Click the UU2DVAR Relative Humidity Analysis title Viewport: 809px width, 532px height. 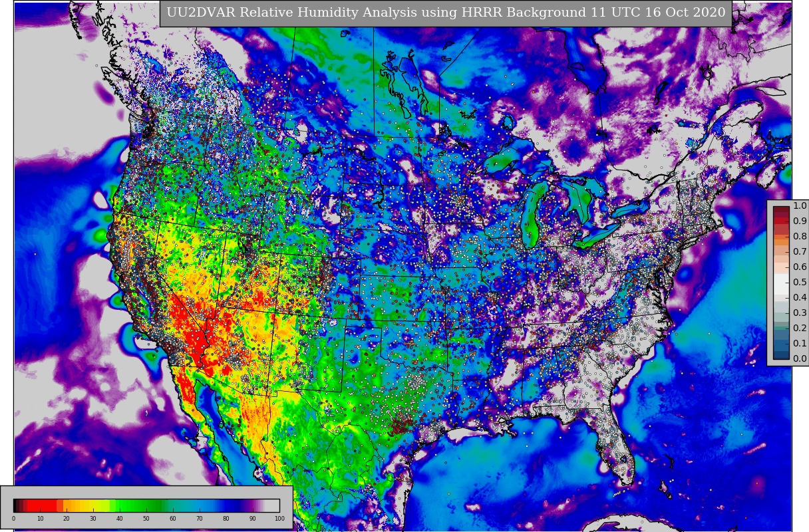(446, 13)
